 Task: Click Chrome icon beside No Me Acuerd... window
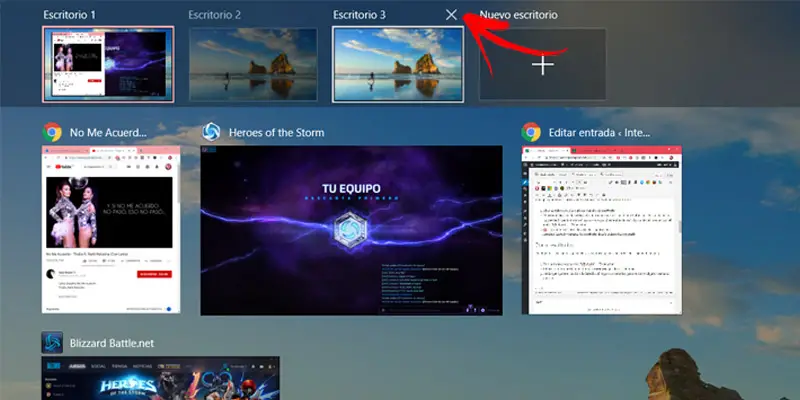click(52, 132)
